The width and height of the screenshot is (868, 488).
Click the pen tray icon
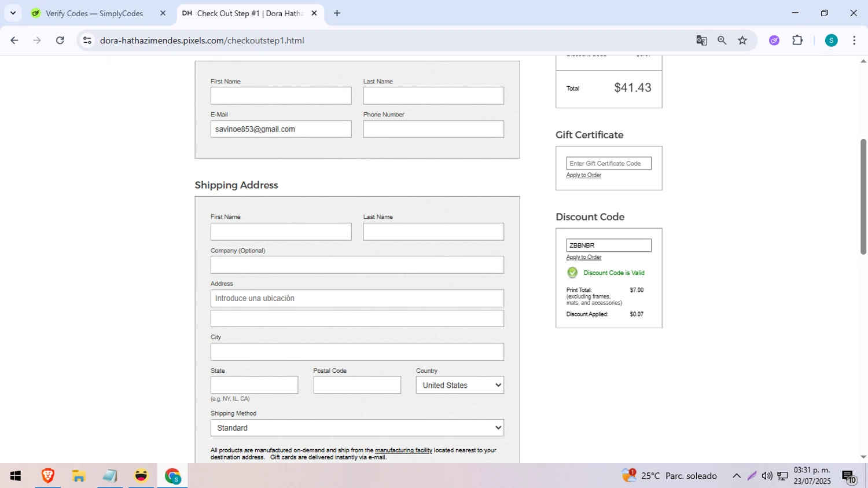[752, 476]
